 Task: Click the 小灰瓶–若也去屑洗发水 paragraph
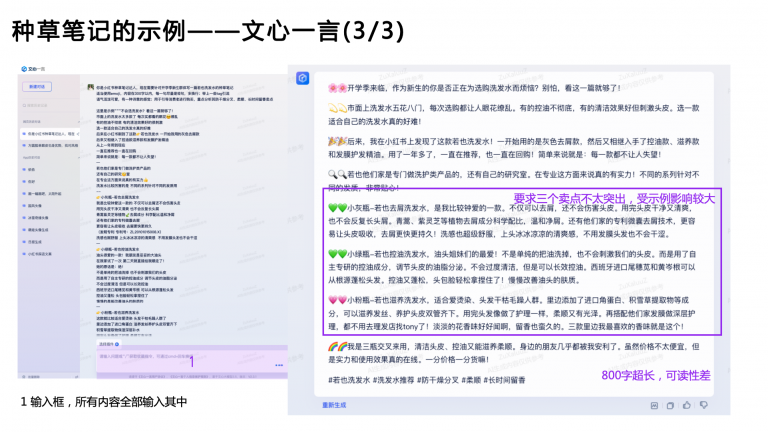[512, 221]
